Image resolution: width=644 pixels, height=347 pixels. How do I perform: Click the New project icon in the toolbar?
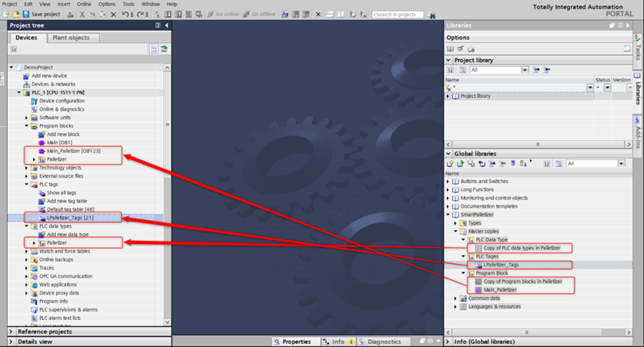tap(6, 15)
